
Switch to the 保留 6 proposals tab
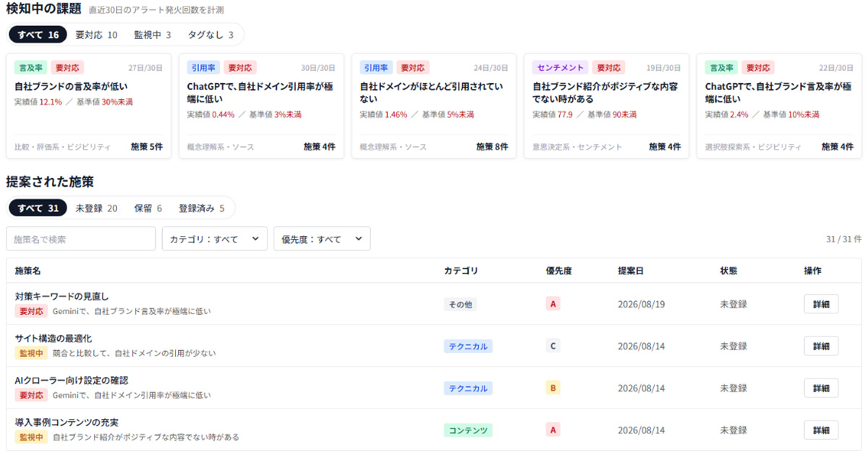[x=148, y=208]
